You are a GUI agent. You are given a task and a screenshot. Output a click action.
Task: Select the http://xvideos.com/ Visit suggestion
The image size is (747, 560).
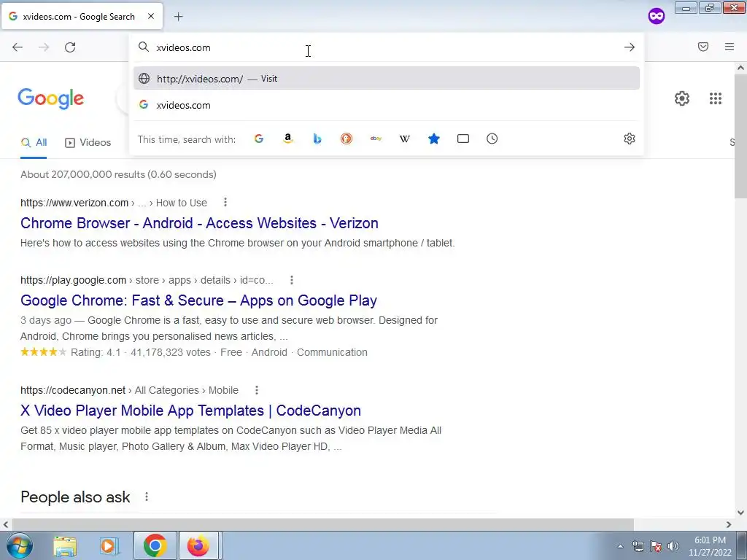(x=387, y=79)
